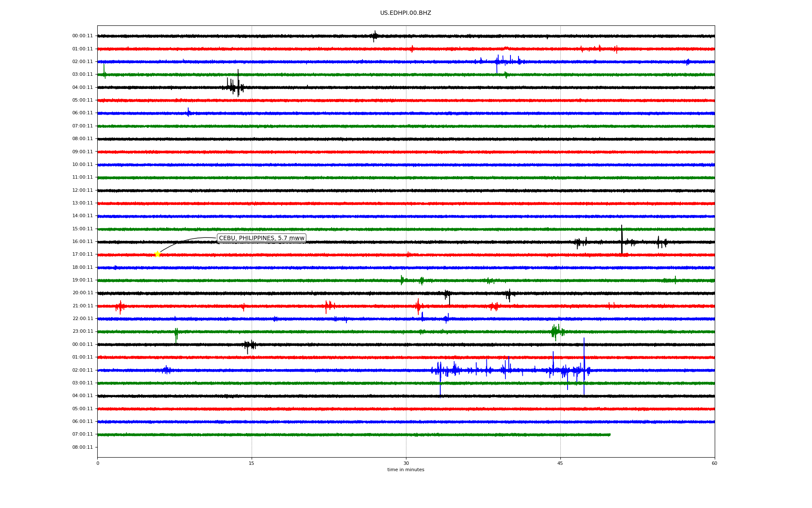Click the 17:00:11 row time label

pos(82,254)
